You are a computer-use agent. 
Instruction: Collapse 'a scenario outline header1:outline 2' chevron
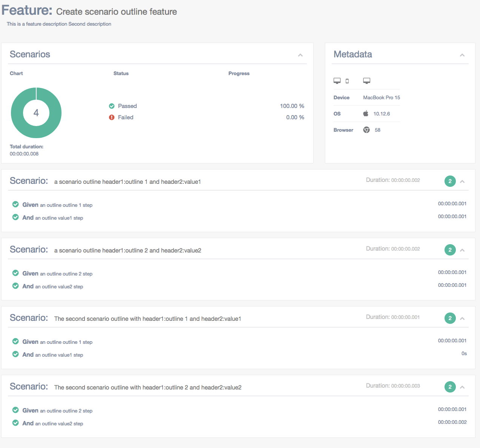click(x=462, y=250)
